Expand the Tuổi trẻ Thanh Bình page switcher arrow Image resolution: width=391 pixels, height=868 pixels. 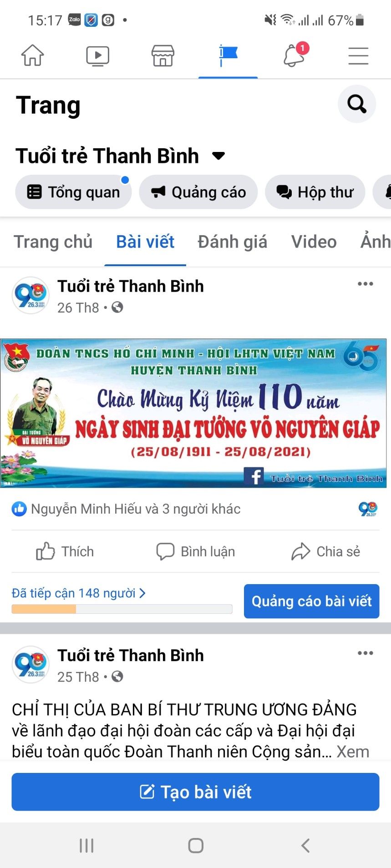219,156
